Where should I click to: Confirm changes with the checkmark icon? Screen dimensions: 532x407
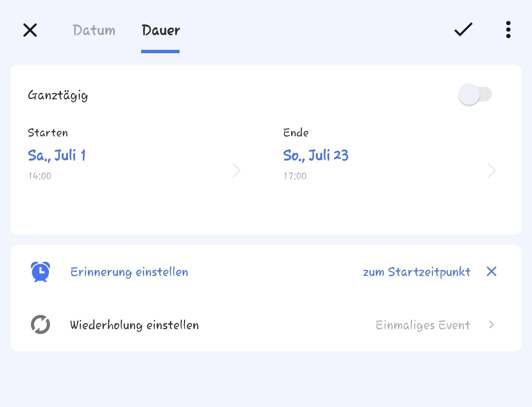pyautogui.click(x=463, y=30)
